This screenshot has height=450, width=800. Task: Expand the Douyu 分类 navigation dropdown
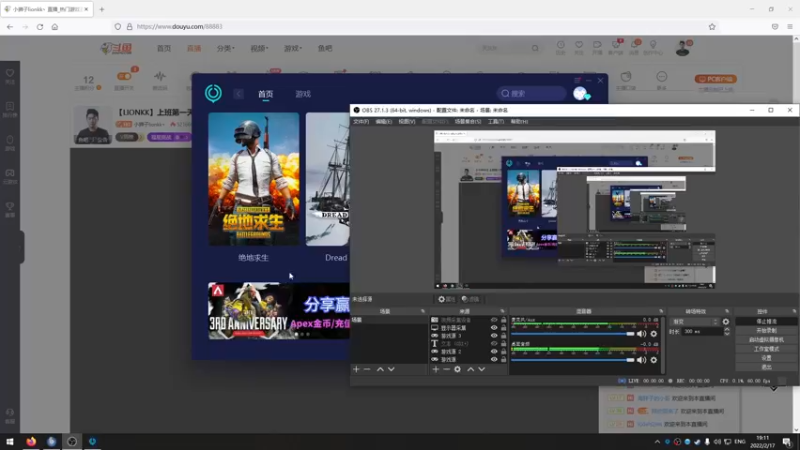point(226,48)
